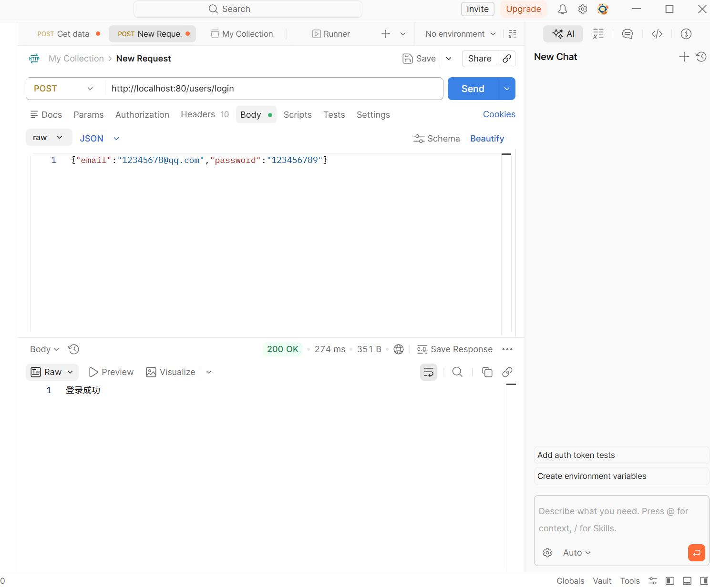
Task: Click the request URL input field
Action: [x=274, y=89]
